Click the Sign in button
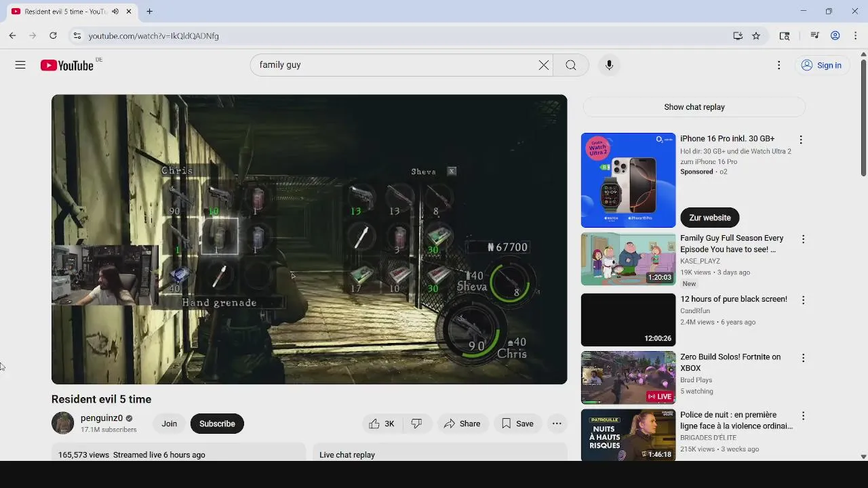The height and width of the screenshot is (488, 868). coord(821,65)
